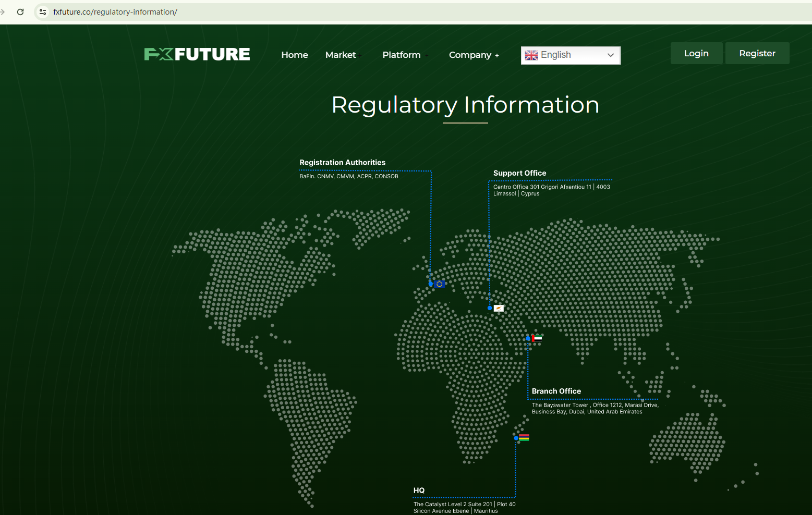Open the English language dropdown
Screen dimensions: 812x515
(x=571, y=55)
